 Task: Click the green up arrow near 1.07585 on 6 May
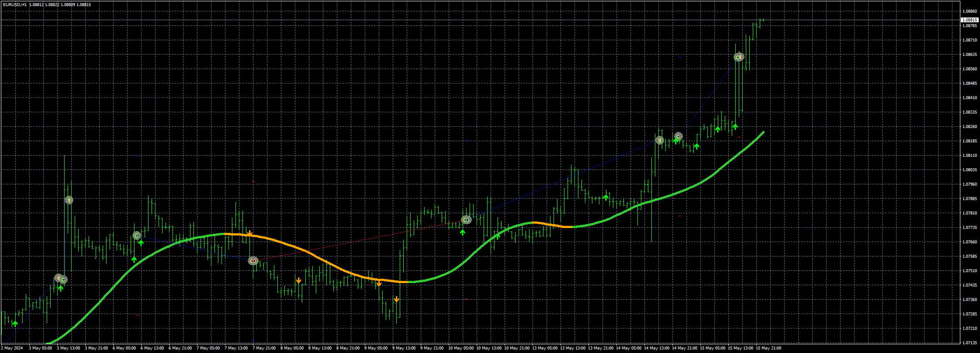click(x=134, y=259)
